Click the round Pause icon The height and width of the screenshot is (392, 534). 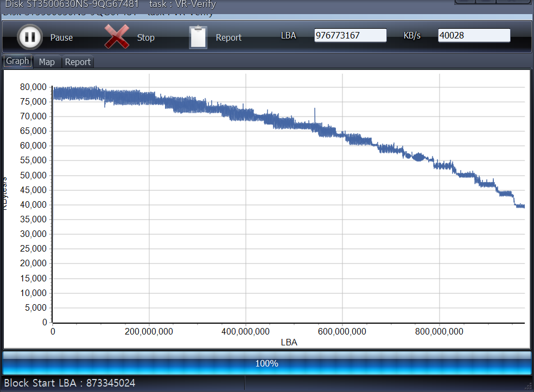click(x=30, y=37)
